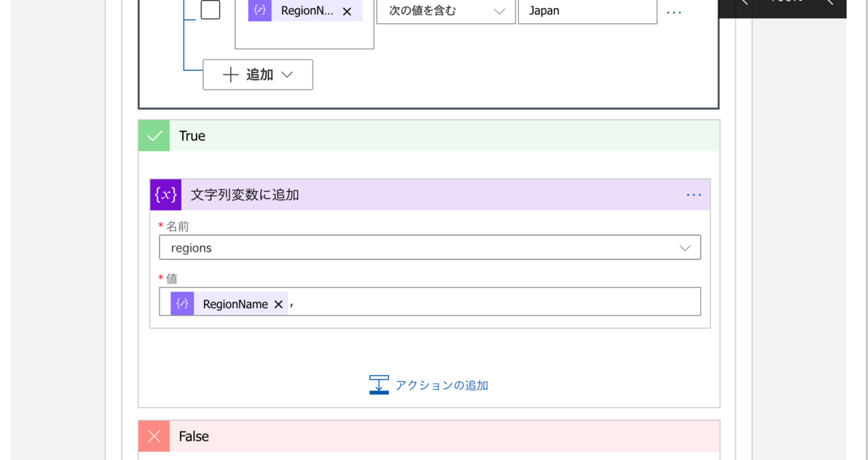The image size is (868, 460).
Task: Click the 値 field label
Action: click(171, 278)
